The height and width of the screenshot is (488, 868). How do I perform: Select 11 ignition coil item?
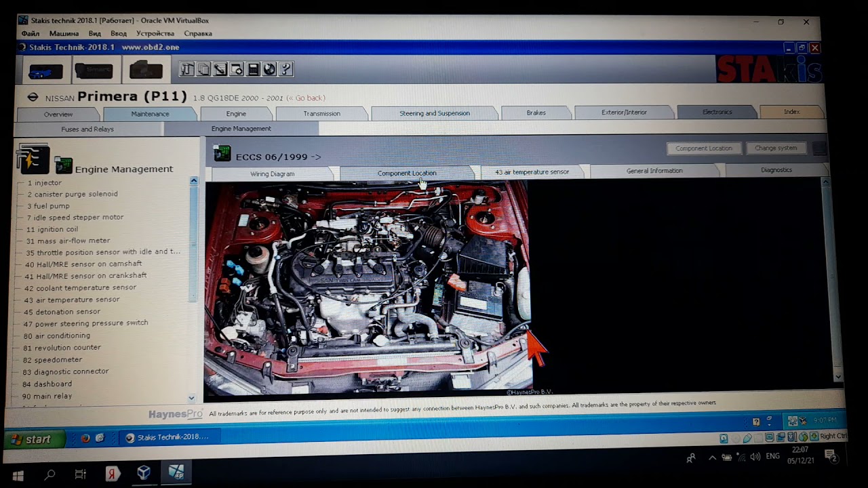coord(52,229)
